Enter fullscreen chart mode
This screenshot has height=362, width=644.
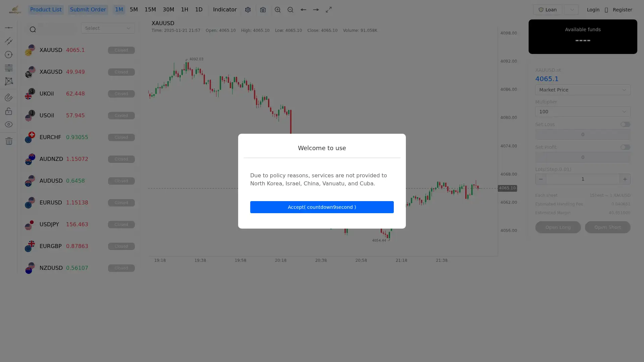coord(329,10)
